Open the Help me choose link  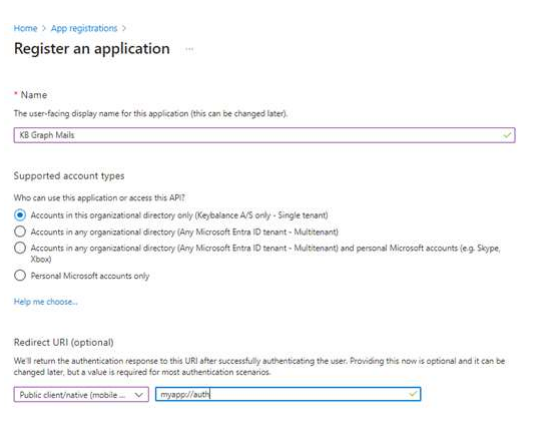click(x=45, y=302)
